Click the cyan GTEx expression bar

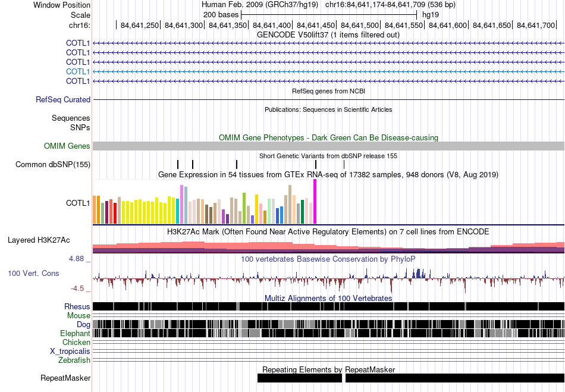[178, 211]
